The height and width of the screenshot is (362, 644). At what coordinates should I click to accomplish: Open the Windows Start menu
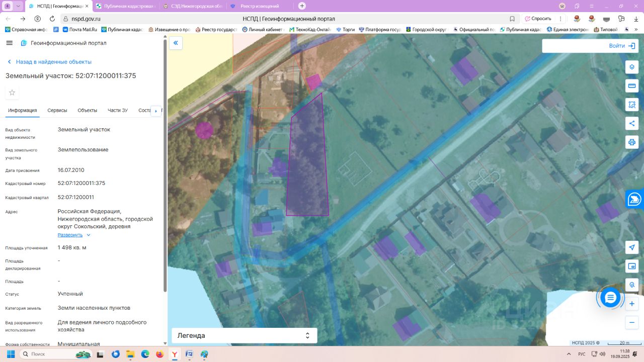(x=10, y=354)
